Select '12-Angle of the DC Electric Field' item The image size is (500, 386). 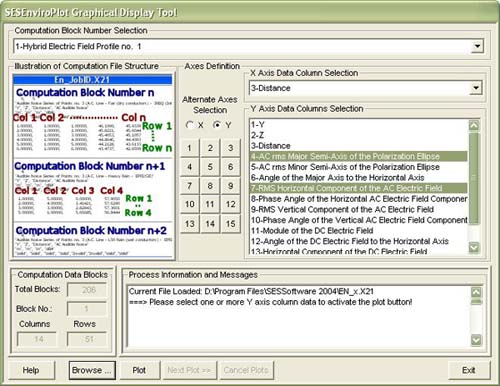(x=359, y=241)
